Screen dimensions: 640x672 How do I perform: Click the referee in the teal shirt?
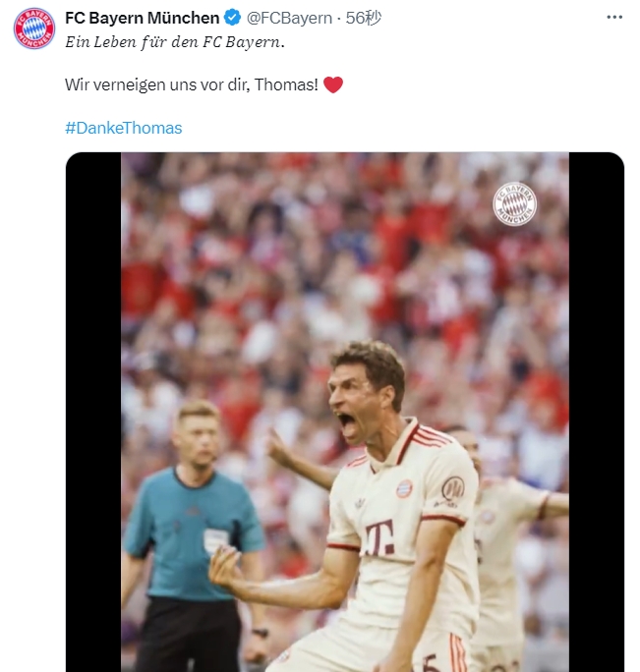196,521
